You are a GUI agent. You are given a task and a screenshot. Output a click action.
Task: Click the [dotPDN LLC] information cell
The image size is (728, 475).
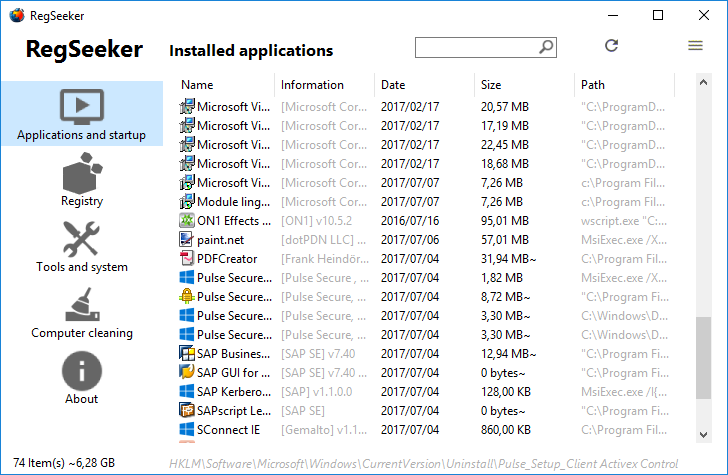pyautogui.click(x=323, y=240)
